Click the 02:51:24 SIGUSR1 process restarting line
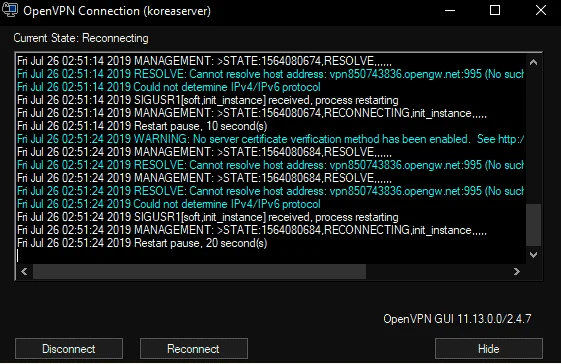561x364 pixels. [x=208, y=217]
